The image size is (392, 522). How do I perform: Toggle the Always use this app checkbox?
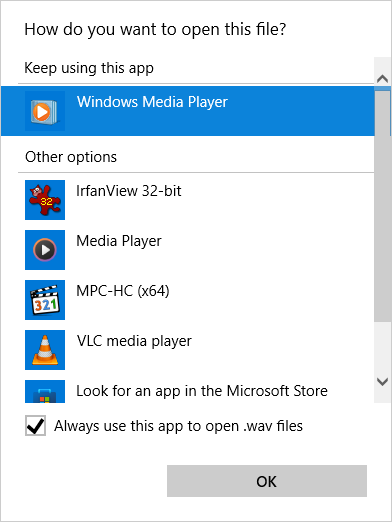pyautogui.click(x=35, y=426)
